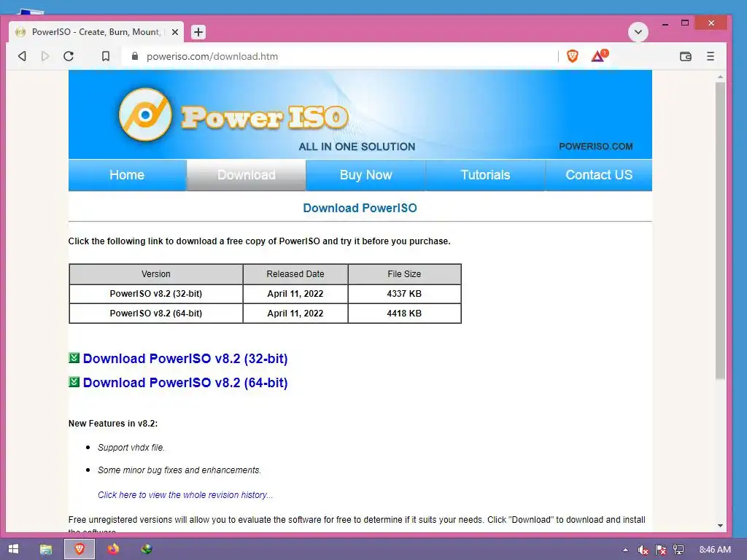747x560 pixels.
Task: Open the globe download manager taskbar icon
Action: [147, 549]
